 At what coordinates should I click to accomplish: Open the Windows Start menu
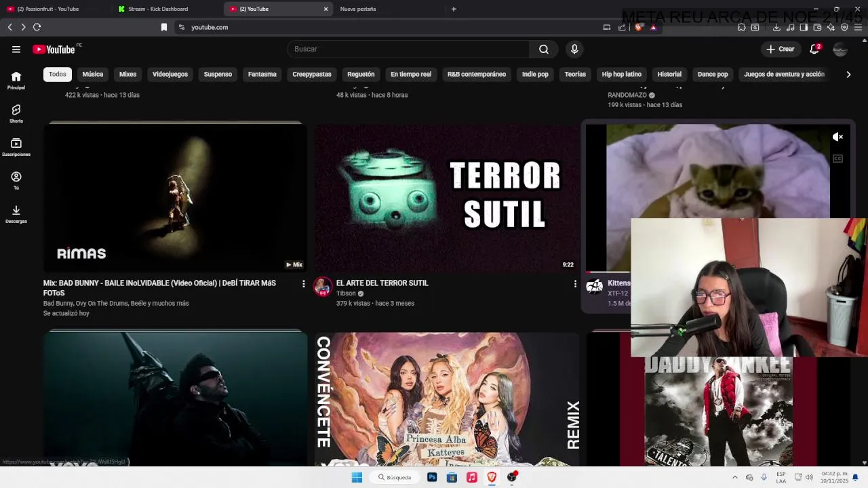357,477
